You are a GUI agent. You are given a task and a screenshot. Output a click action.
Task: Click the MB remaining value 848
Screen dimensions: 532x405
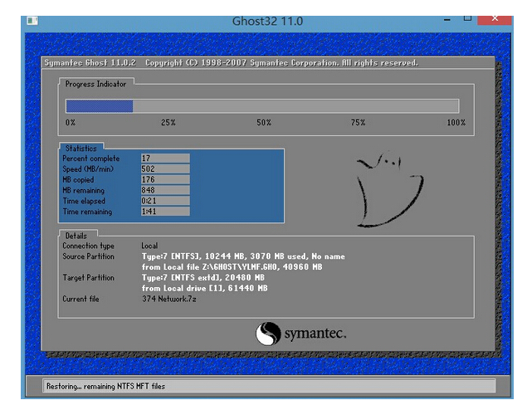165,190
